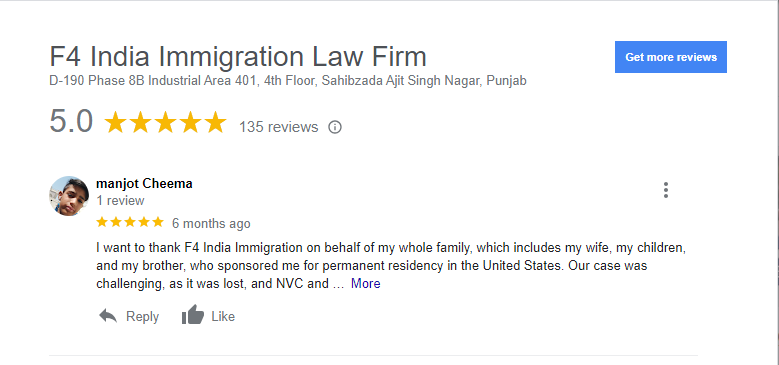Click the Like text label

(223, 316)
